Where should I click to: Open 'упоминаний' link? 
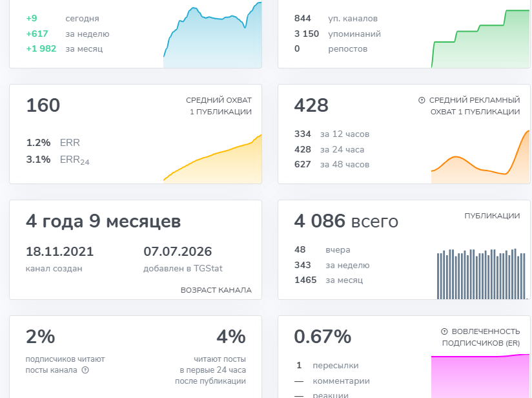tap(354, 34)
